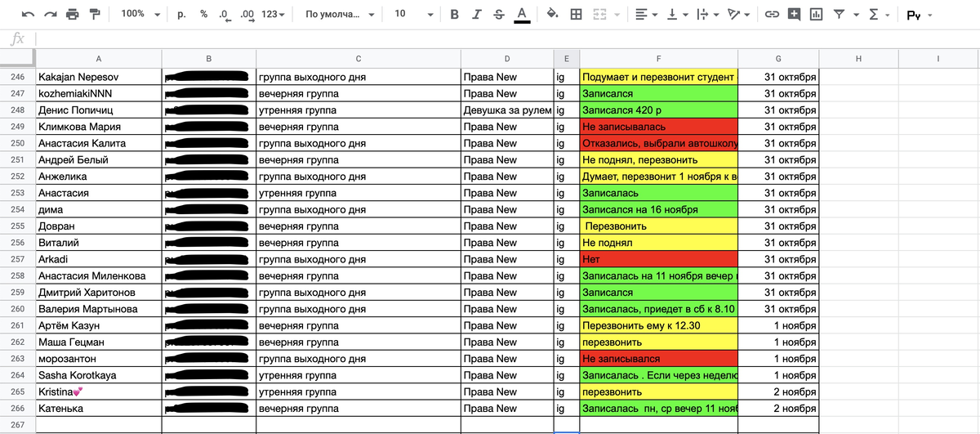Open the text color picker
This screenshot has height=434, width=980.
(x=522, y=15)
